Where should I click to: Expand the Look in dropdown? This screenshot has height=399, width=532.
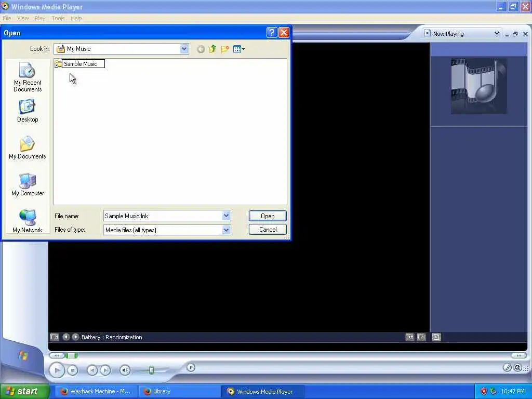tap(184, 49)
